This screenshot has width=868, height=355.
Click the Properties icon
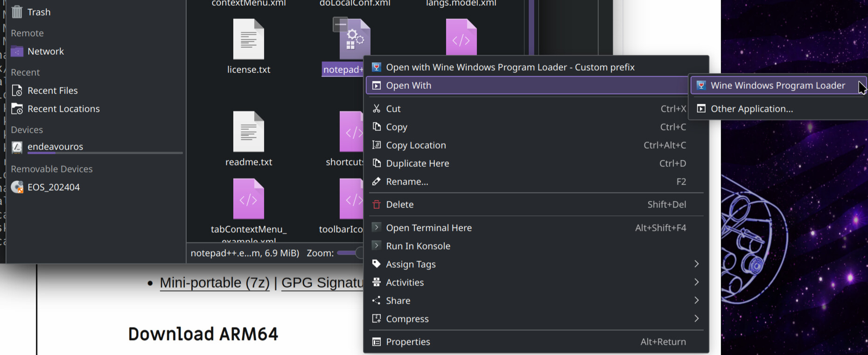(x=377, y=342)
